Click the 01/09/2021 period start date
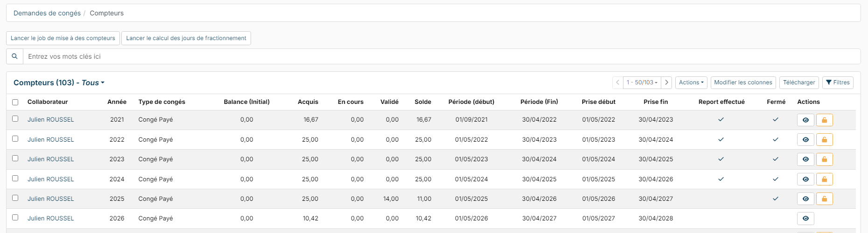868x233 pixels. pyautogui.click(x=471, y=120)
